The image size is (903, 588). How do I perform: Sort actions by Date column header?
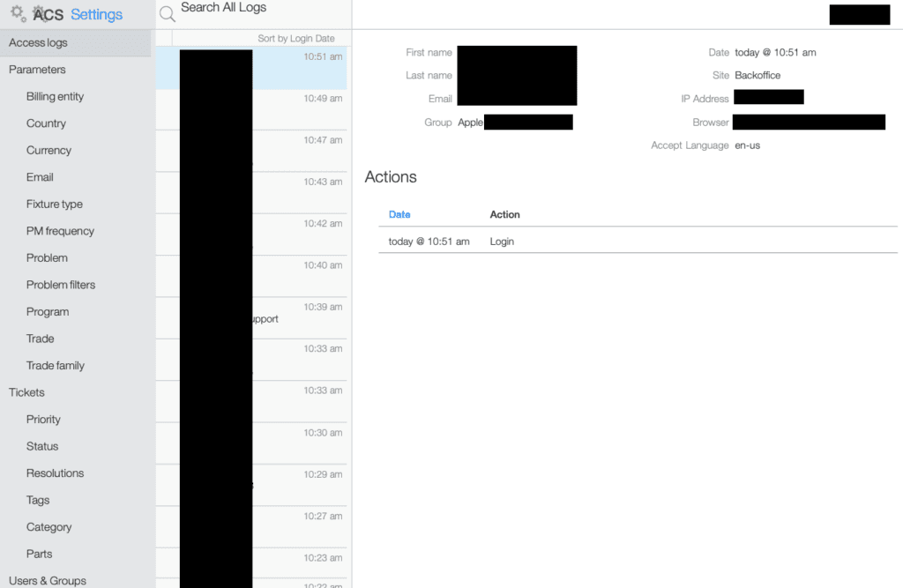pos(399,214)
